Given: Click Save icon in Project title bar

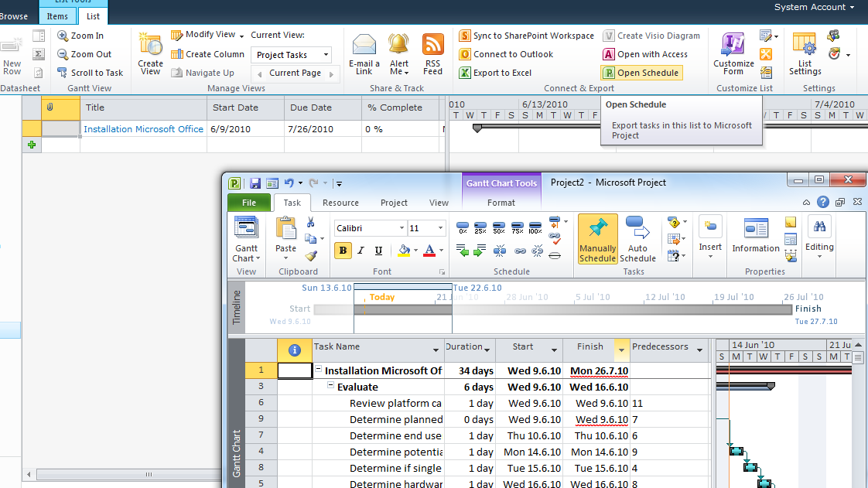Looking at the screenshot, I should click(x=255, y=183).
